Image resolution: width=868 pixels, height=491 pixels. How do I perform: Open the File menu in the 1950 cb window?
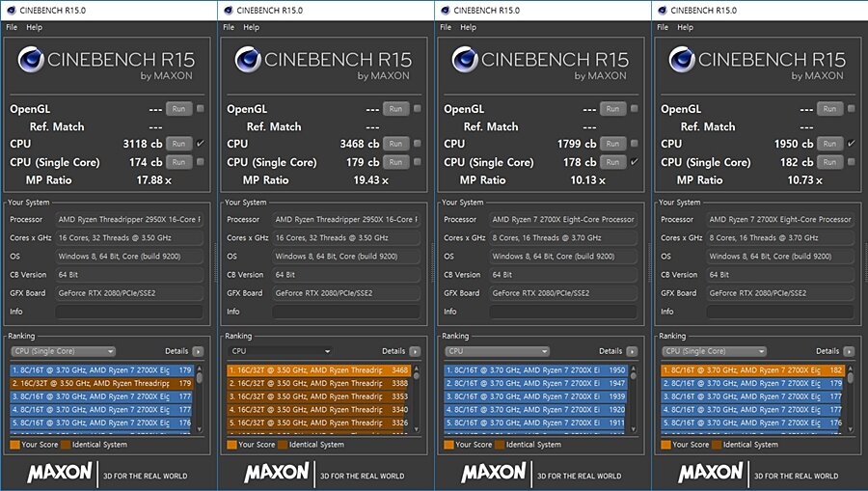[663, 27]
